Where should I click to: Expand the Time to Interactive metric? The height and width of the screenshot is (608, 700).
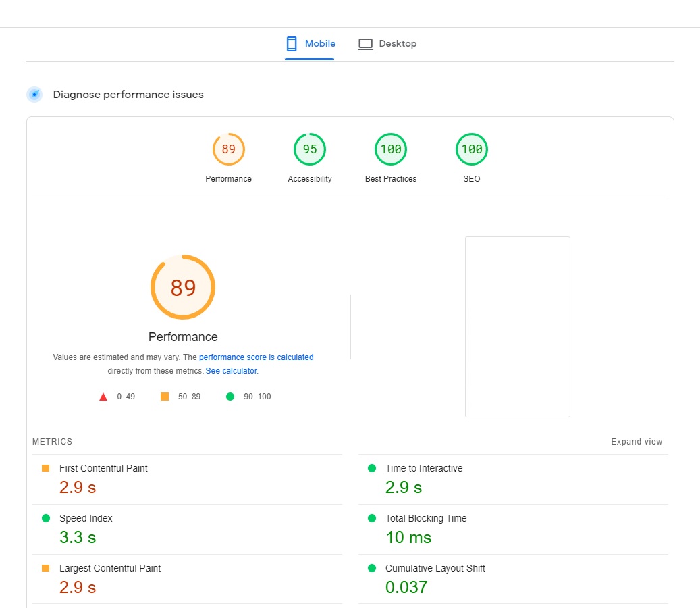coord(514,480)
